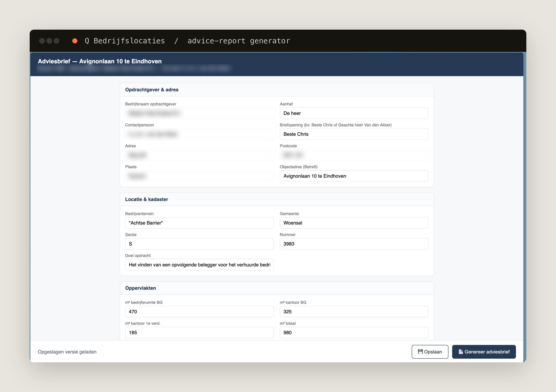Click the document icon on Genereer adviesbrief
This screenshot has height=392, width=556.
461,352
